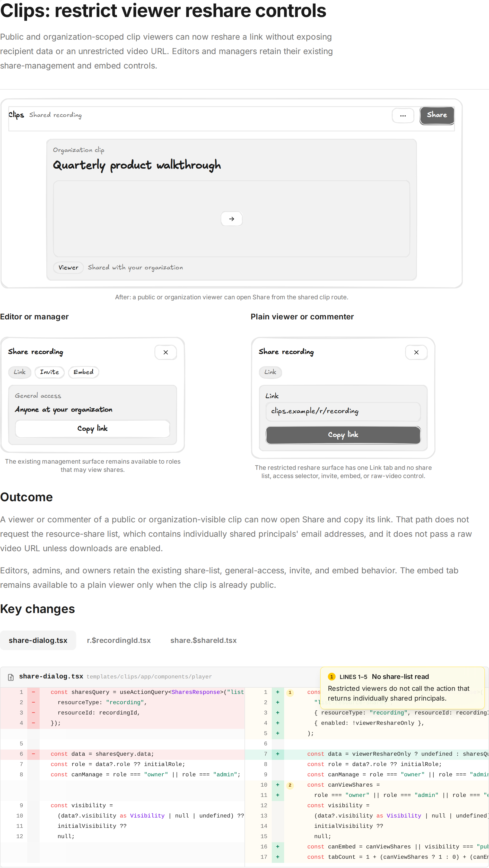The image size is (489, 868).
Task: Click the added 'const canEmbed = canViewShares' line
Action: (x=367, y=847)
